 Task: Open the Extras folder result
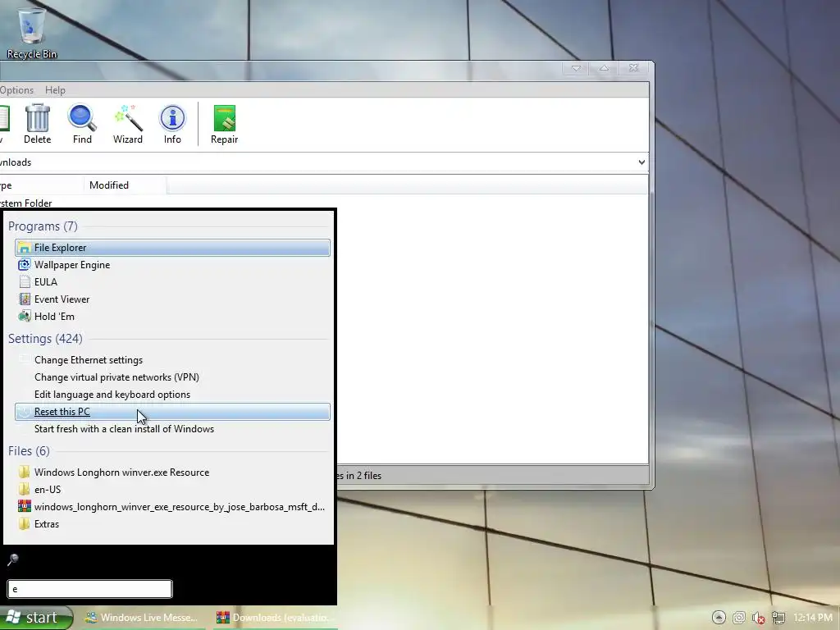172,524
